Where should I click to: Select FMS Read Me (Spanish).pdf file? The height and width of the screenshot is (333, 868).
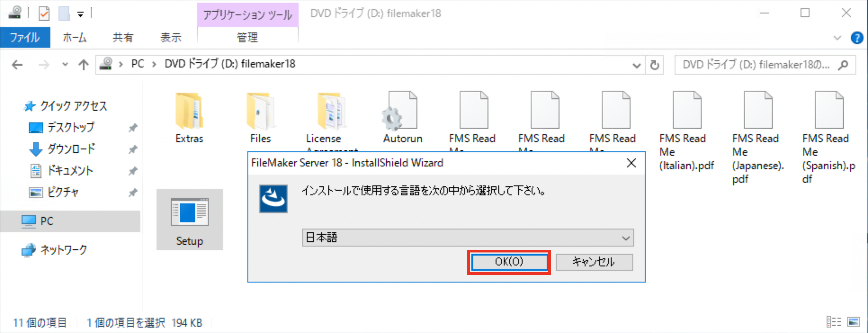[829, 137]
